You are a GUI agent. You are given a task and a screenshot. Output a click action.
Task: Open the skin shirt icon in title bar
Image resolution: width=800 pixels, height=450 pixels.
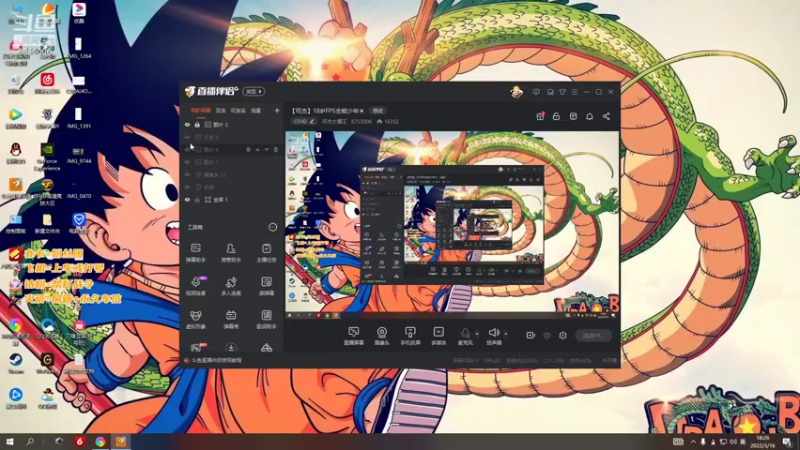click(x=562, y=92)
